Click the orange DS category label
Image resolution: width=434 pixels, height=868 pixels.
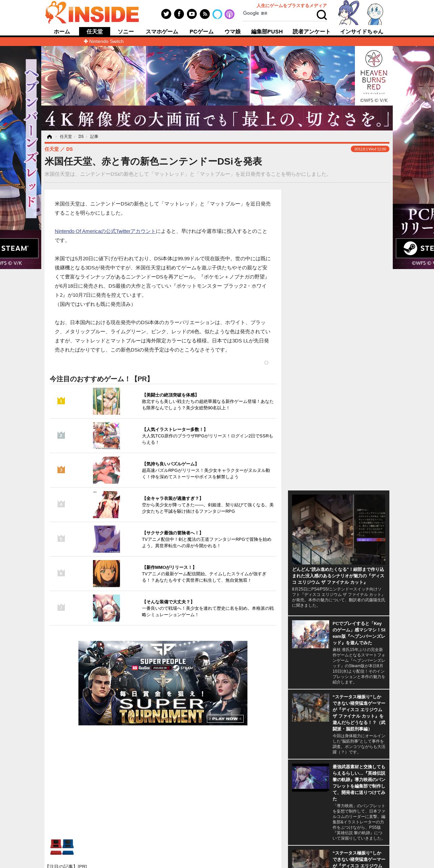(x=69, y=149)
